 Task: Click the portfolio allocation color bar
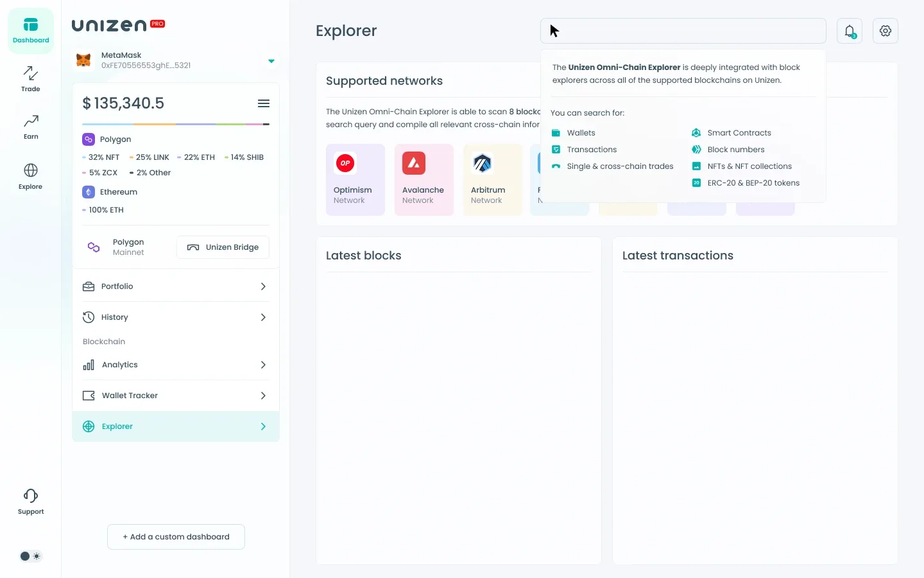(176, 124)
